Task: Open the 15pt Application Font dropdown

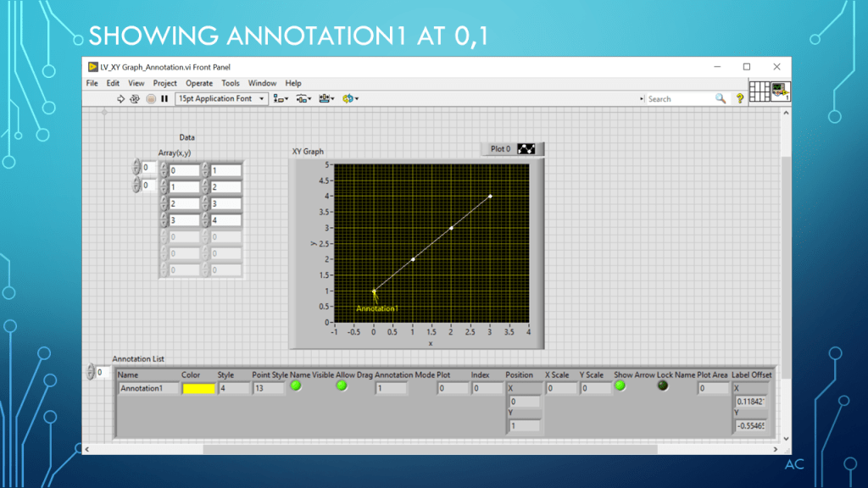Action: point(221,99)
